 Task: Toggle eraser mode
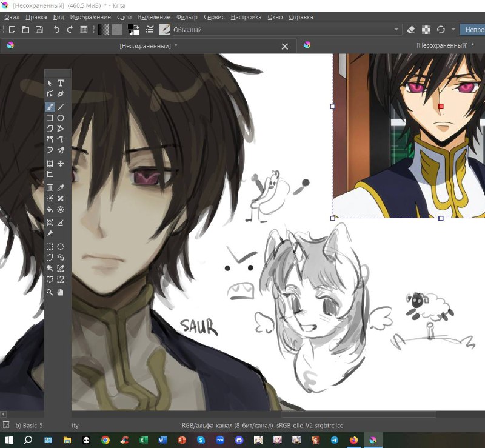[411, 30]
